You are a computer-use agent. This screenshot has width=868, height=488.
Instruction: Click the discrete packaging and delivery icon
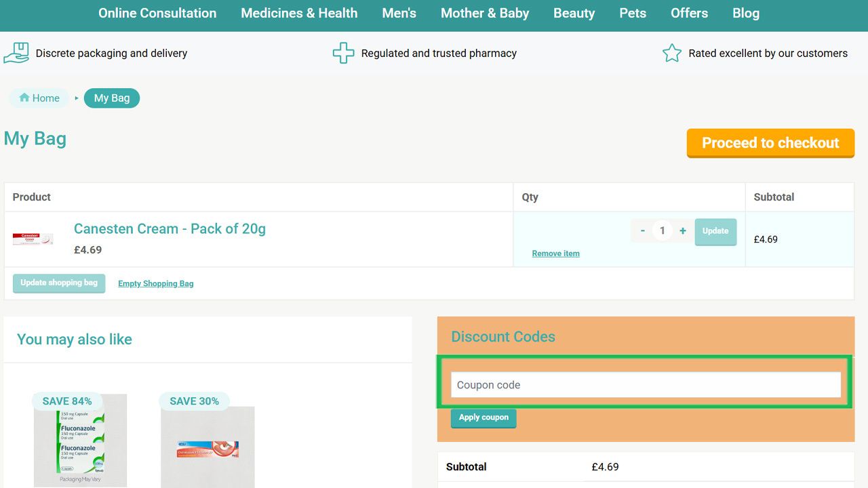pos(16,52)
